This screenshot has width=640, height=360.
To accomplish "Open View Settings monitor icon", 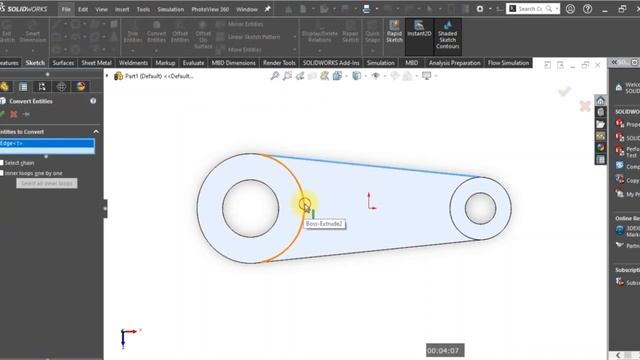I will [427, 76].
